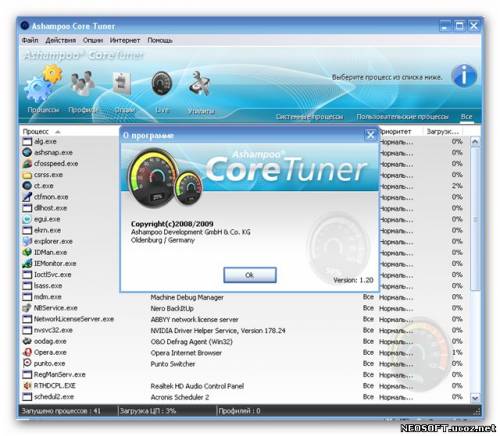
Task: Select the RTHDCPL.EXE speaker icon
Action: (x=27, y=386)
